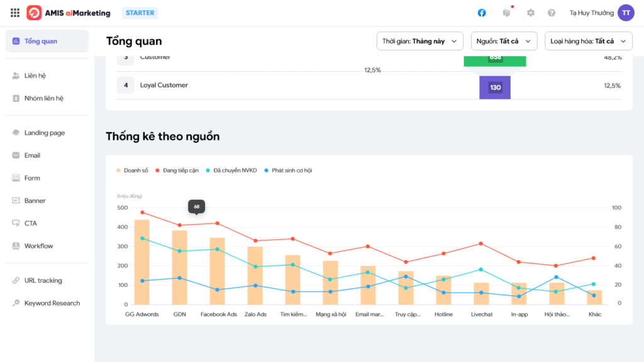Open the notifications box icon

506,13
